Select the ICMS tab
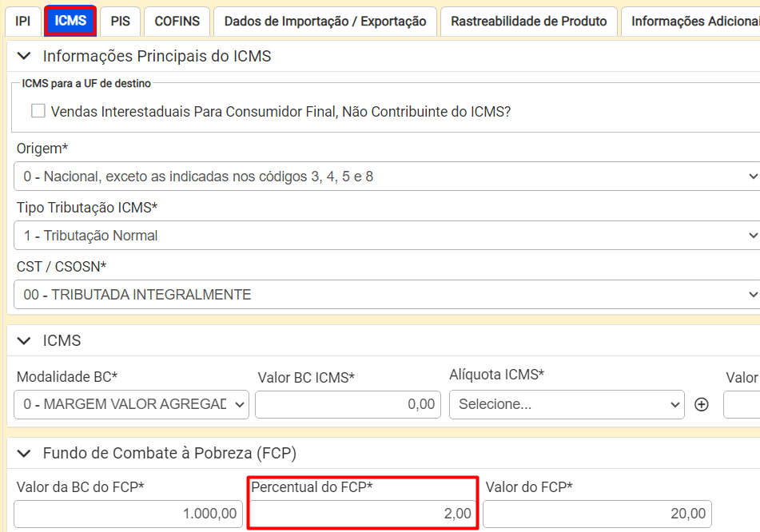The height and width of the screenshot is (532, 760). (70, 22)
